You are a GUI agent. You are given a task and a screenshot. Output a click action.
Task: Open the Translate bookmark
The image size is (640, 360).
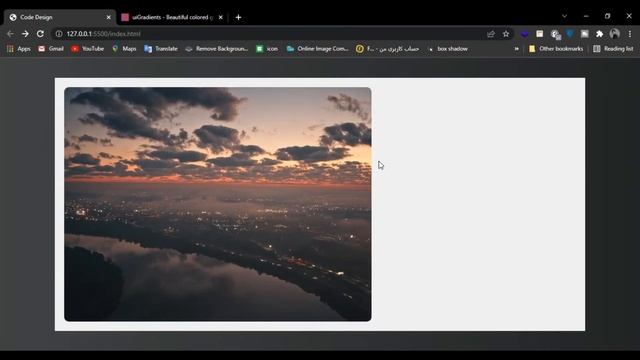click(161, 49)
